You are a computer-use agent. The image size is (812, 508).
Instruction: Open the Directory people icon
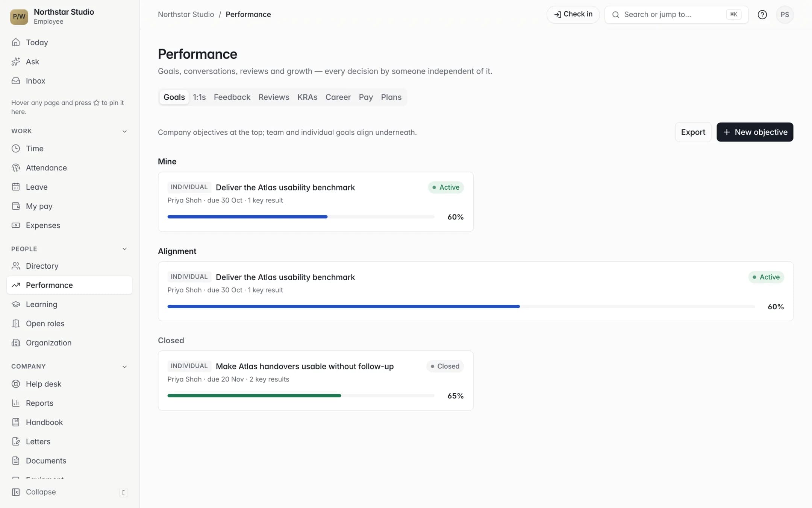click(x=16, y=266)
